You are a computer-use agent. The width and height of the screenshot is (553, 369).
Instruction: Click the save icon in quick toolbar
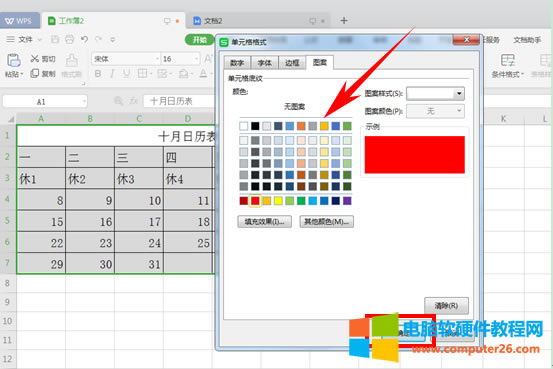55,39
